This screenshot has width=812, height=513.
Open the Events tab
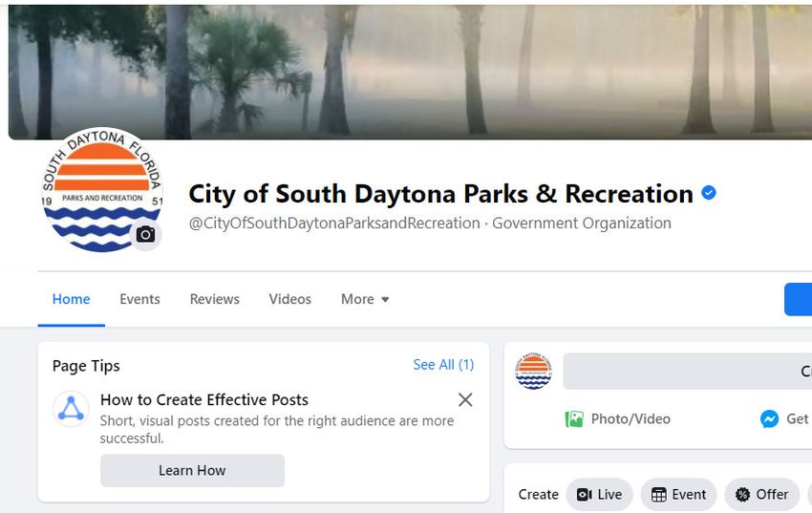[139, 299]
